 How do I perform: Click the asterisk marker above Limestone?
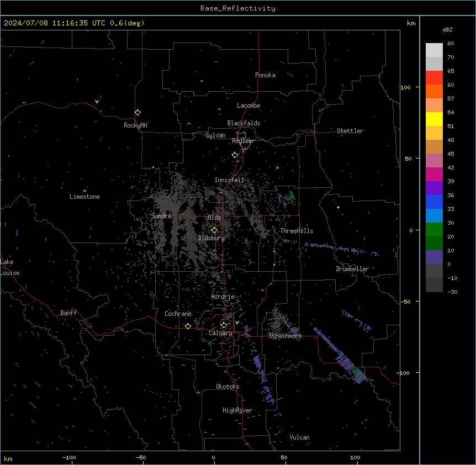[x=84, y=191]
